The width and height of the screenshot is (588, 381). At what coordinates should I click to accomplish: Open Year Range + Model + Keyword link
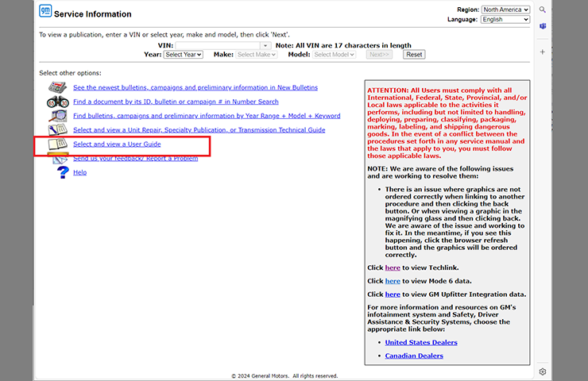(x=207, y=116)
